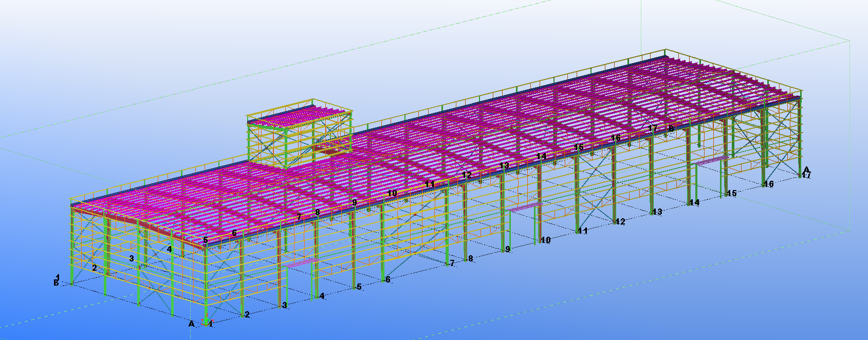Viewport: 868px width, 340px height.
Task: Click grid label 13 along the roof eave line
Action: click(x=504, y=166)
